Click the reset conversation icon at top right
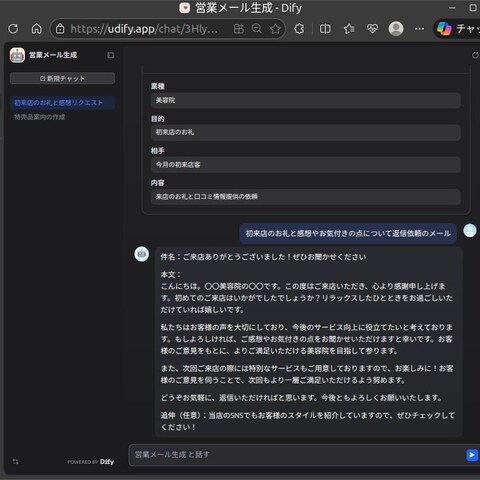480x480 pixels. pos(475,55)
